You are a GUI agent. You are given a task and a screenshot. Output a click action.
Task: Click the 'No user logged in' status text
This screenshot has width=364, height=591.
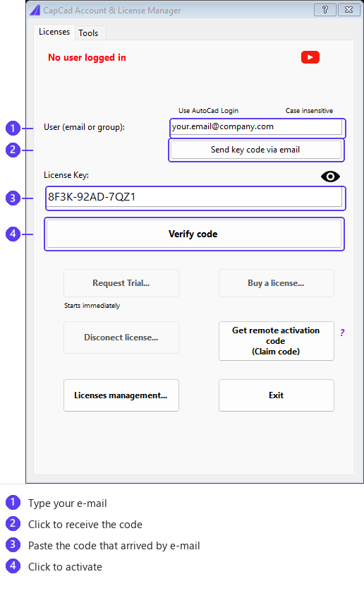(x=87, y=58)
